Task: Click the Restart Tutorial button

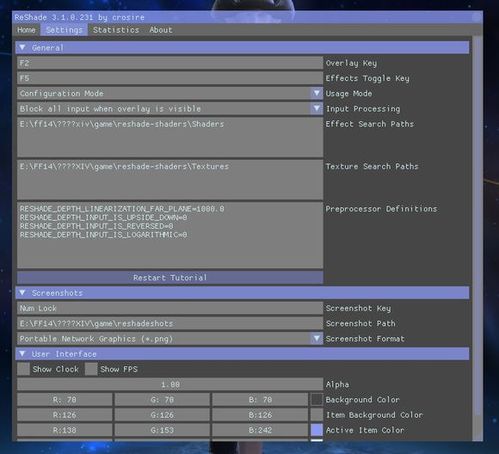Action: [x=170, y=278]
